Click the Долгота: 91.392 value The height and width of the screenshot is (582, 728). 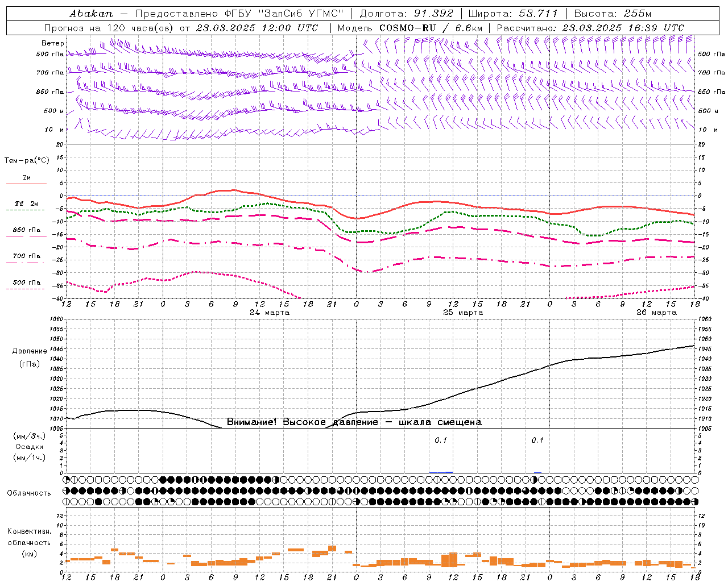407,14
